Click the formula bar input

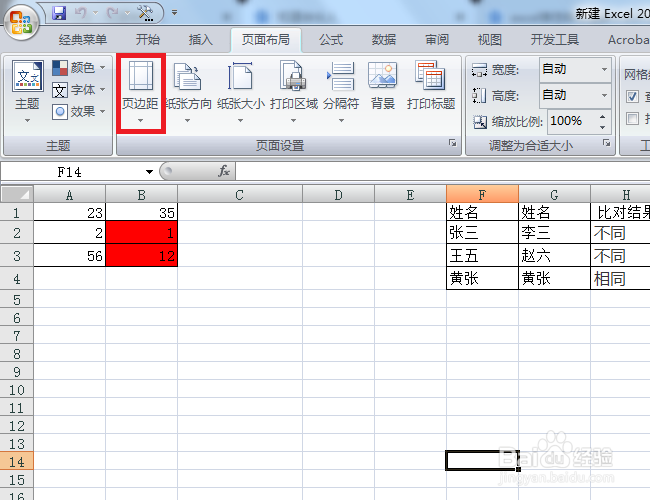[x=443, y=171]
